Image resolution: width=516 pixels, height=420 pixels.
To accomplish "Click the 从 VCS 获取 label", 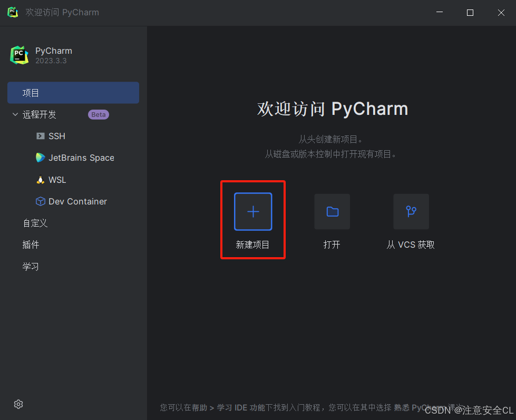I will point(411,245).
